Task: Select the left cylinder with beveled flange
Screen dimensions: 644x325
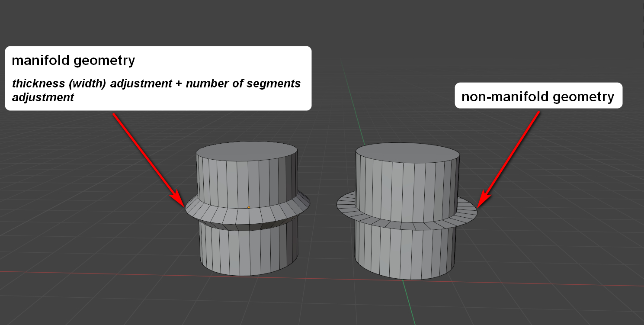Action: [x=247, y=209]
